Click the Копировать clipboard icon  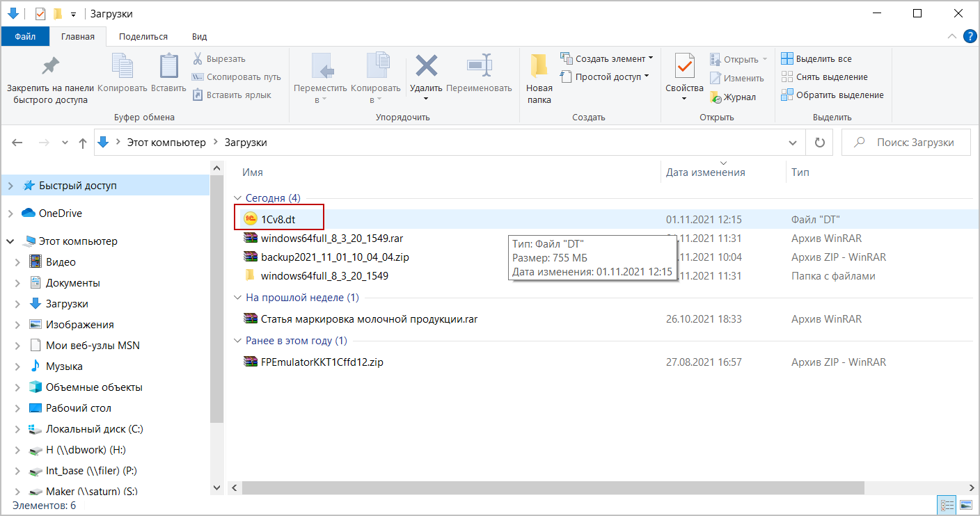click(x=122, y=67)
